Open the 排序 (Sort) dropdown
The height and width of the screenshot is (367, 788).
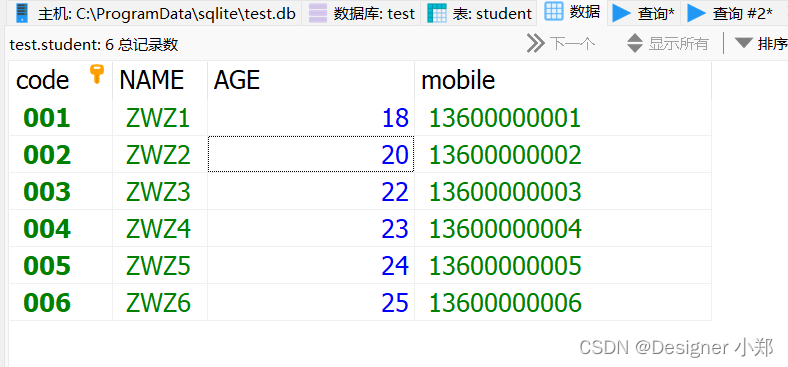point(760,44)
